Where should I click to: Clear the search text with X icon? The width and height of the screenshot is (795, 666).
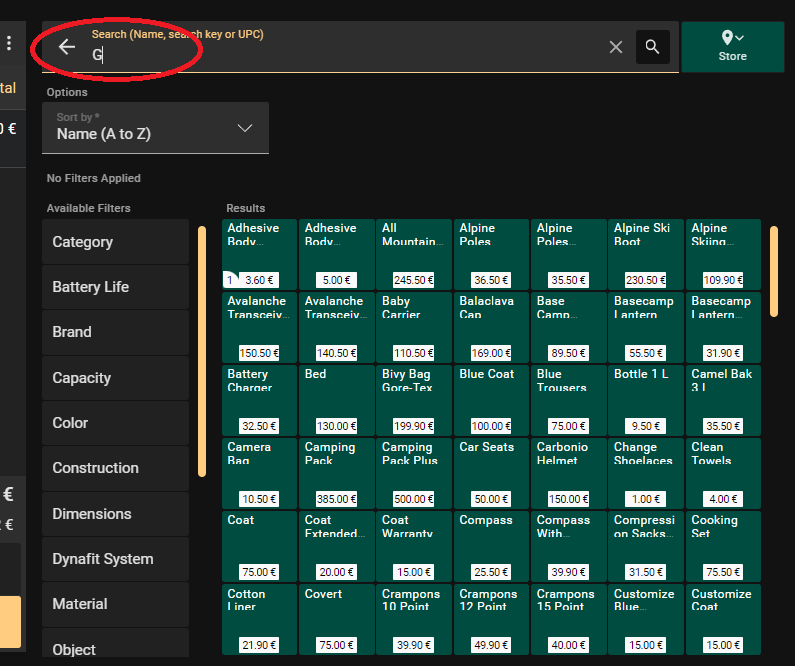(616, 47)
